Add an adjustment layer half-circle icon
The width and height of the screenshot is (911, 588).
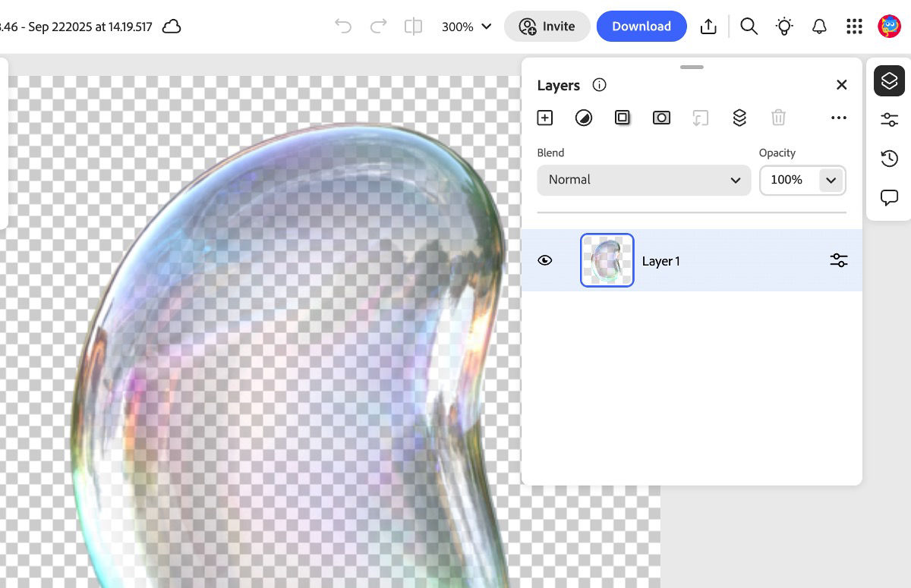click(x=583, y=118)
